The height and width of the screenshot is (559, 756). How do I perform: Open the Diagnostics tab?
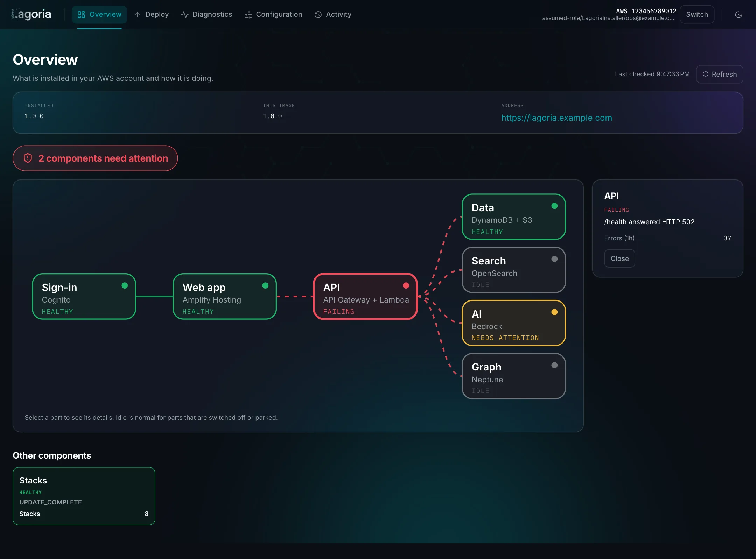click(x=206, y=14)
